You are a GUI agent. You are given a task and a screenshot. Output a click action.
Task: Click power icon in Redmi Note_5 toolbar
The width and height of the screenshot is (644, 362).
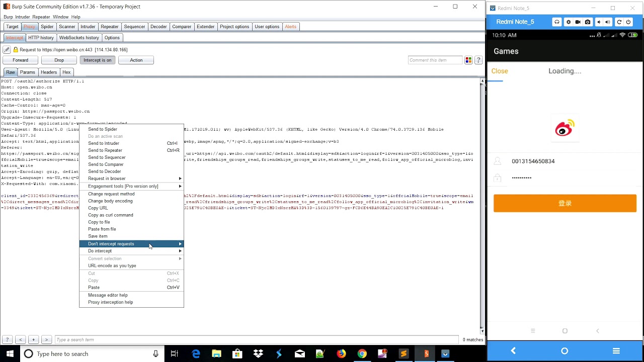[629, 22]
